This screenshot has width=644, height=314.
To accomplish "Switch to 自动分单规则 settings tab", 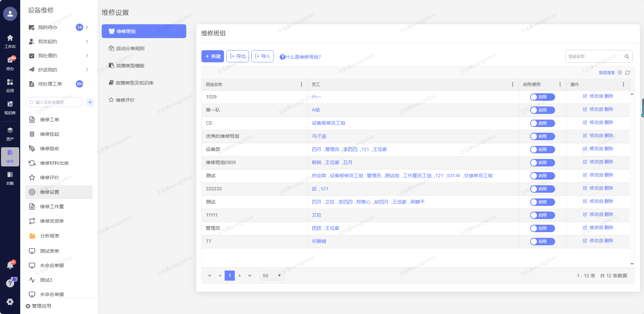I will click(130, 49).
